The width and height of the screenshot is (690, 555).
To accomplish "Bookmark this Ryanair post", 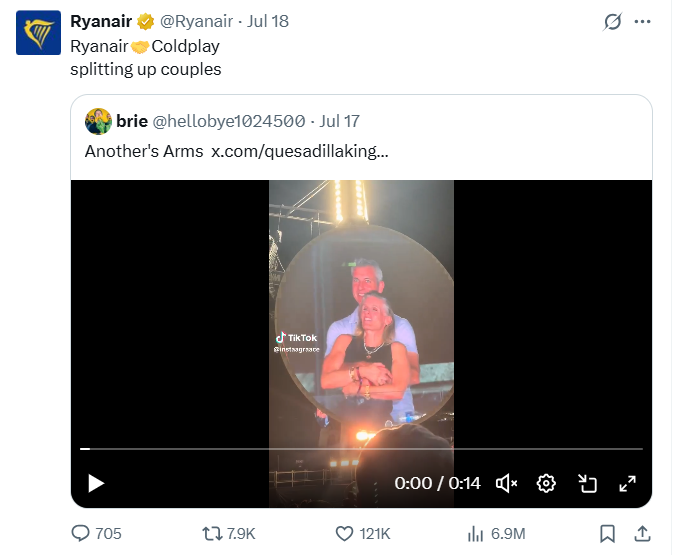I will [x=607, y=533].
